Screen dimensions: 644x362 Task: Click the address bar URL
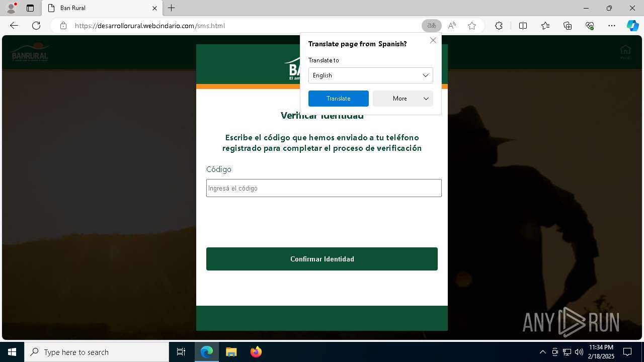(150, 26)
